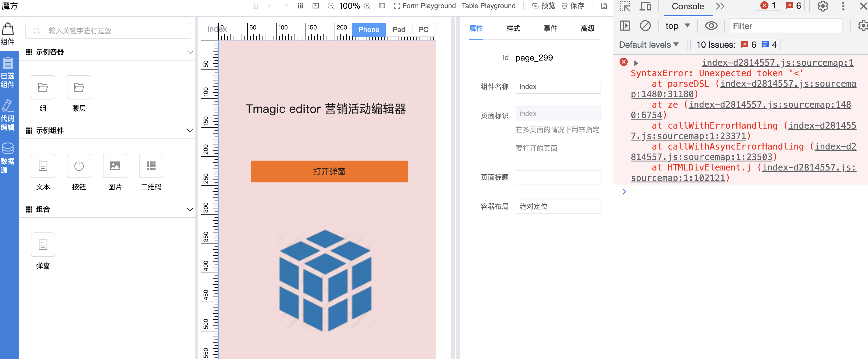868x359 pixels.
Task: Click the undo left arrow icon
Action: [x=270, y=6]
